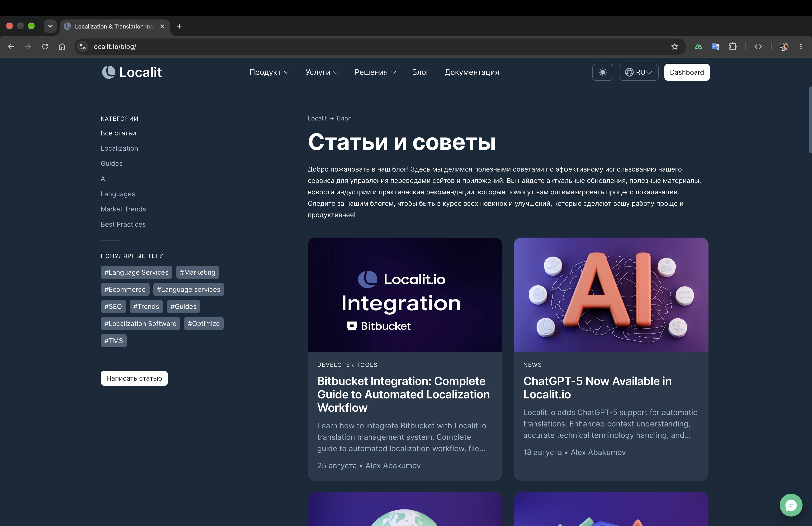Expand the Решения menu
This screenshot has width=812, height=526.
click(x=375, y=72)
